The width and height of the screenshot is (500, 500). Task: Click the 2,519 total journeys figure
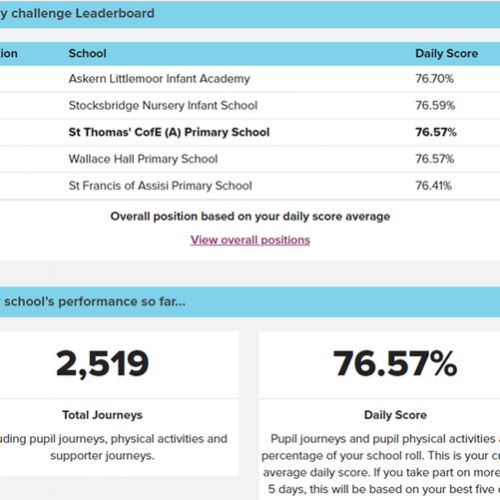102,363
